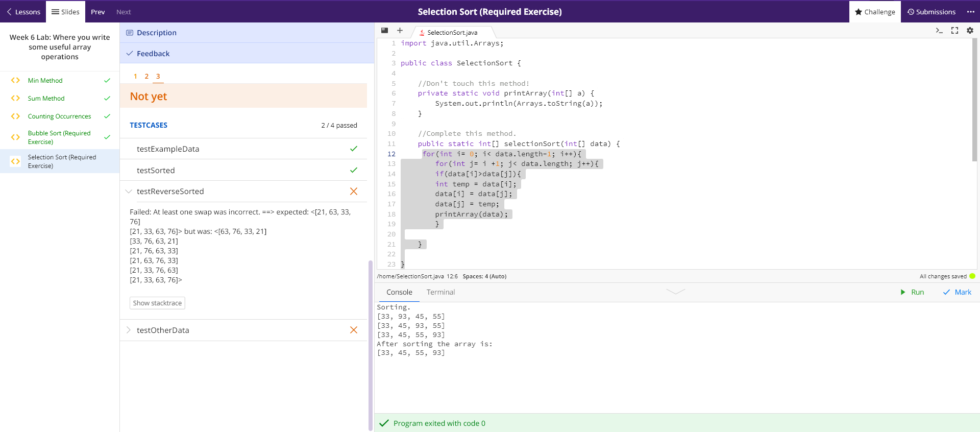This screenshot has width=980, height=432.
Task: Click the green check on testExampleData
Action: [354, 149]
